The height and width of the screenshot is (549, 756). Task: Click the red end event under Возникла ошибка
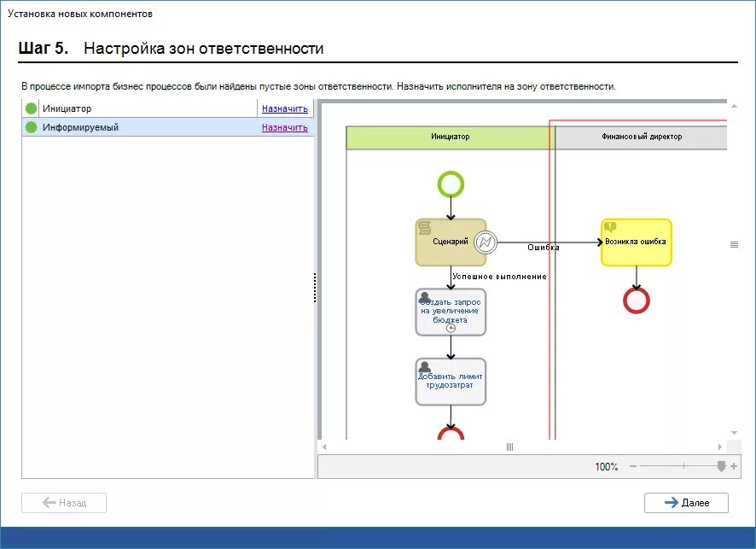click(637, 301)
